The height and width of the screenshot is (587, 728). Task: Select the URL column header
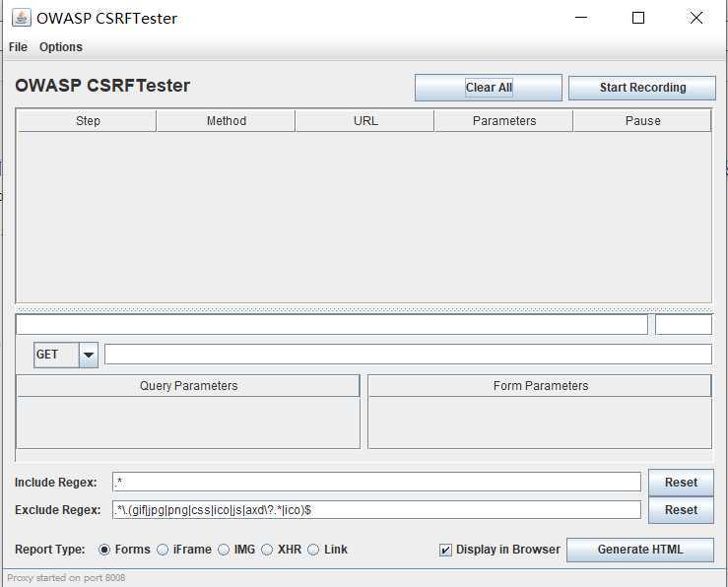click(x=365, y=120)
